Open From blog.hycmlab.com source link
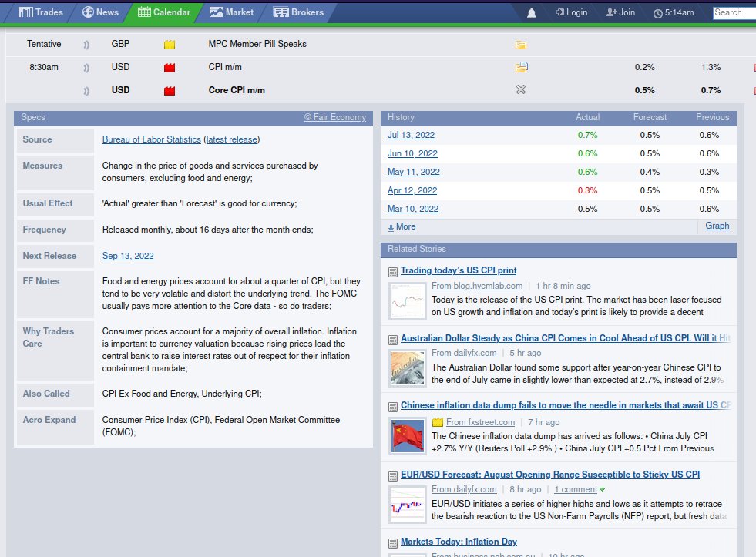 (477, 287)
